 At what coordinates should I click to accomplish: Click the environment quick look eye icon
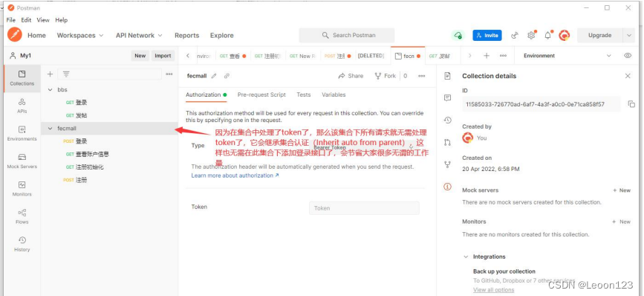pos(628,56)
